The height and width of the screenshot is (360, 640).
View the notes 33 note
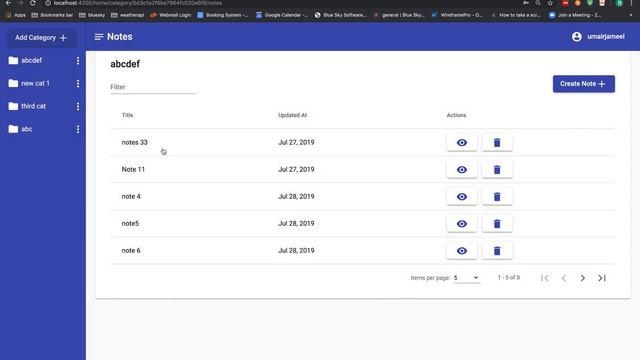462,142
